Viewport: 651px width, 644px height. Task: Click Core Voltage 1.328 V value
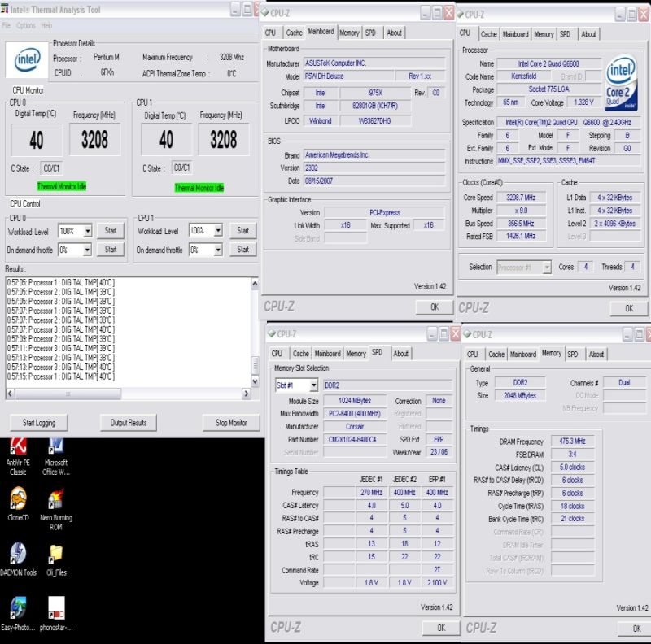point(583,102)
